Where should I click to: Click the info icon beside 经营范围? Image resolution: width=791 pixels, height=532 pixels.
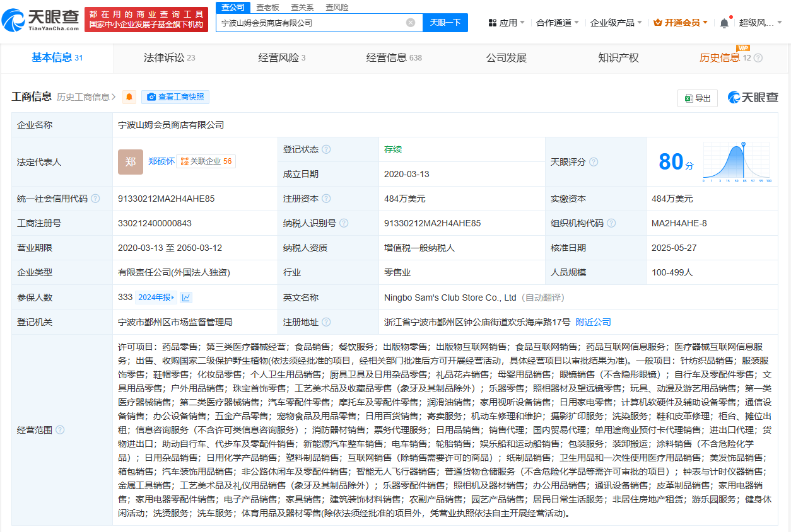tap(60, 430)
